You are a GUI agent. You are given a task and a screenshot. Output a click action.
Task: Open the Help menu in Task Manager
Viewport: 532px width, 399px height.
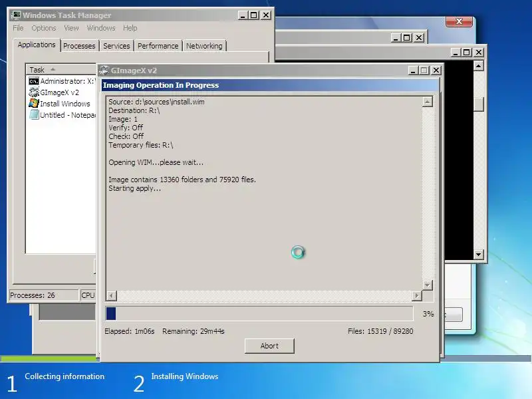[x=130, y=28]
